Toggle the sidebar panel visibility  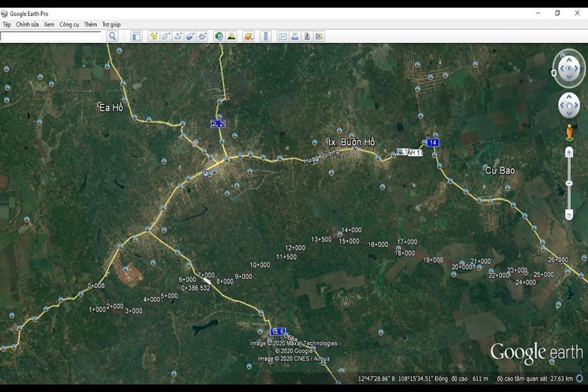pos(136,37)
